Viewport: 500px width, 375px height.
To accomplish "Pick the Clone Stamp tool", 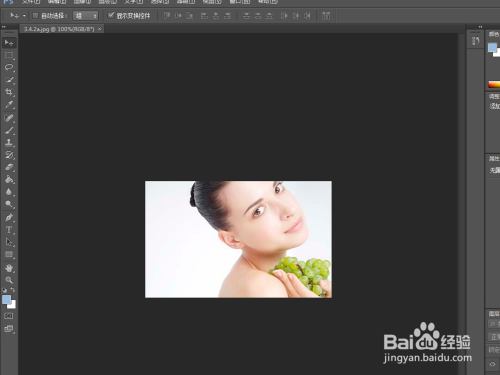I will click(x=9, y=143).
